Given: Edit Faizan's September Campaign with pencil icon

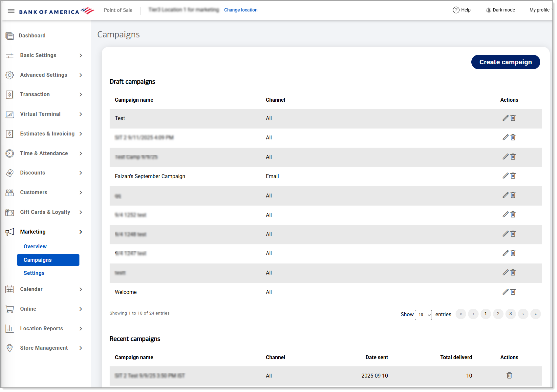Looking at the screenshot, I should tap(505, 176).
